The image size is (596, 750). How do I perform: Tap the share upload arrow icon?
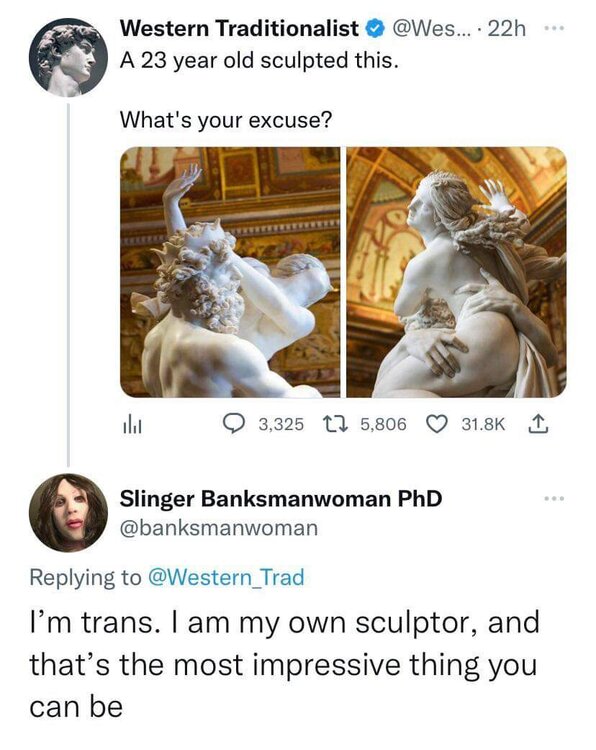pyautogui.click(x=538, y=424)
